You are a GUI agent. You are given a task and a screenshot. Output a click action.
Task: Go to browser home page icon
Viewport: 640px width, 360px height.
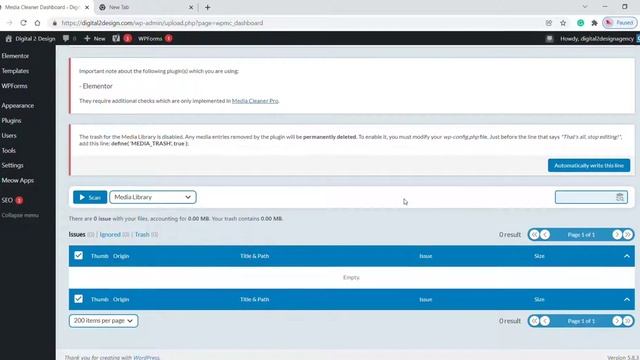coord(38,23)
